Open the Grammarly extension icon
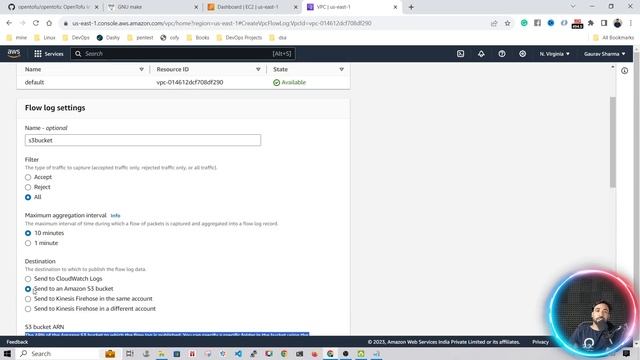The width and height of the screenshot is (640, 360). [x=524, y=23]
